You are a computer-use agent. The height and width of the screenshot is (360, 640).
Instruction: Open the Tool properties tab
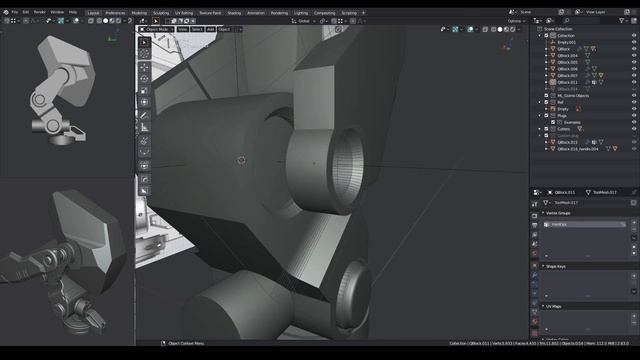click(535, 204)
